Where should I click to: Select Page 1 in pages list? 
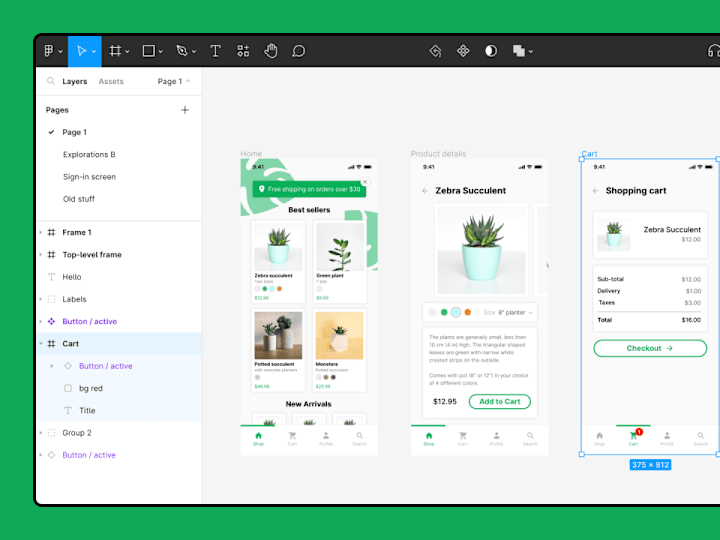(x=74, y=132)
